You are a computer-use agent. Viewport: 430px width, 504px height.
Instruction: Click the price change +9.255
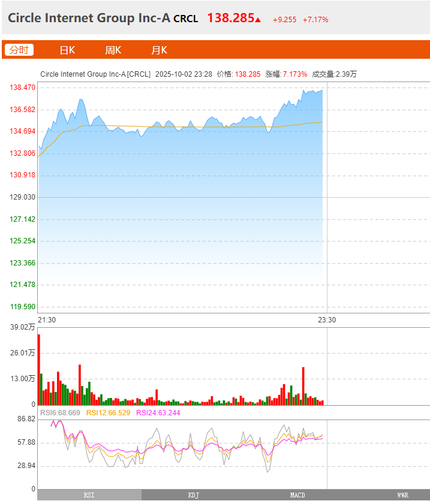(x=285, y=20)
